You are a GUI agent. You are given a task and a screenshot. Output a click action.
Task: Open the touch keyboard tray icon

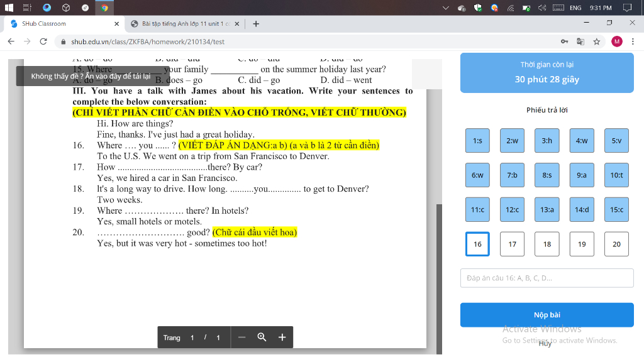558,8
